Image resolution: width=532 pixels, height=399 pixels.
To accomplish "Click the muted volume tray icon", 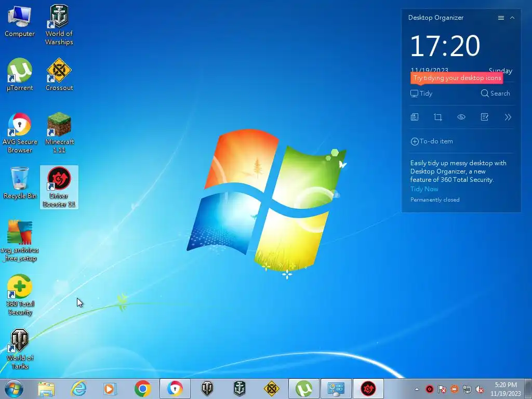I will [x=480, y=389].
